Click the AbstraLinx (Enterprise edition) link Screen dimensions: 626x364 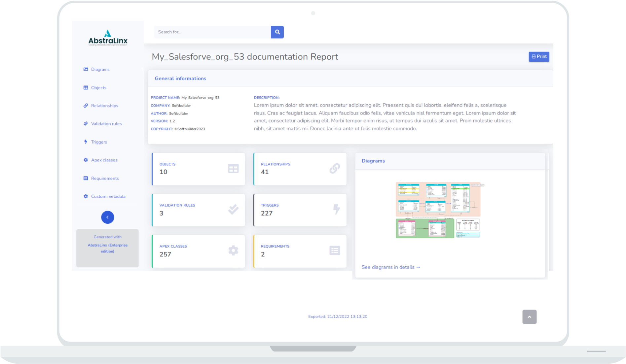click(107, 248)
